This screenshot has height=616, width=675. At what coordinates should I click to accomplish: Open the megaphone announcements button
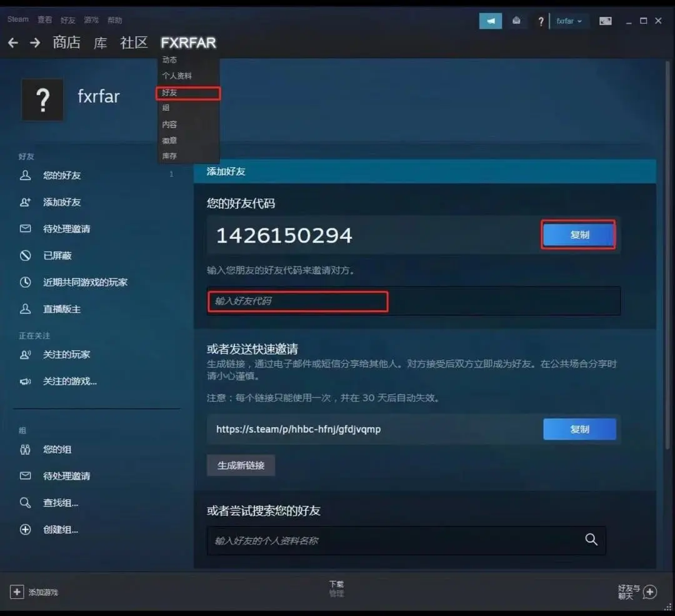pyautogui.click(x=491, y=21)
